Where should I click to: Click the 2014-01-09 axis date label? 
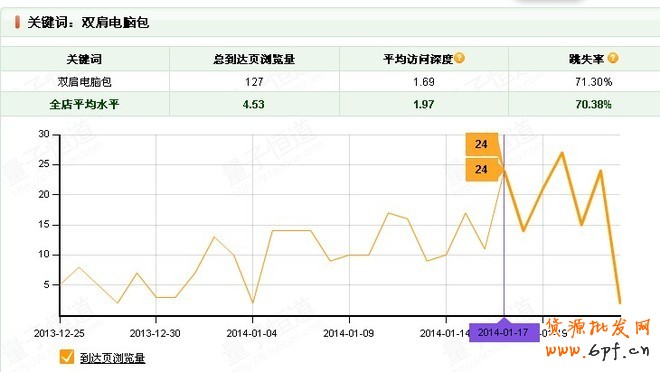pyautogui.click(x=349, y=333)
